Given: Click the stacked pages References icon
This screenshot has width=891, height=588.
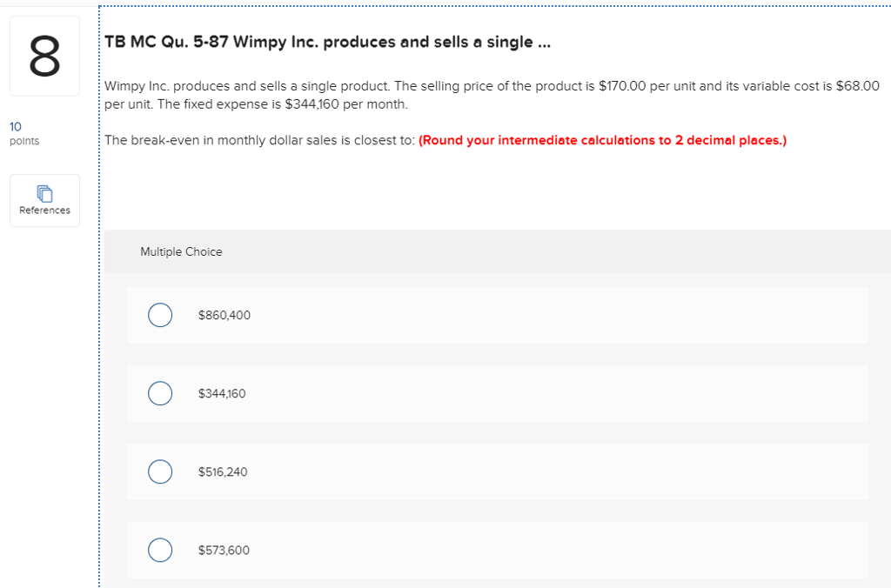Looking at the screenshot, I should [44, 193].
